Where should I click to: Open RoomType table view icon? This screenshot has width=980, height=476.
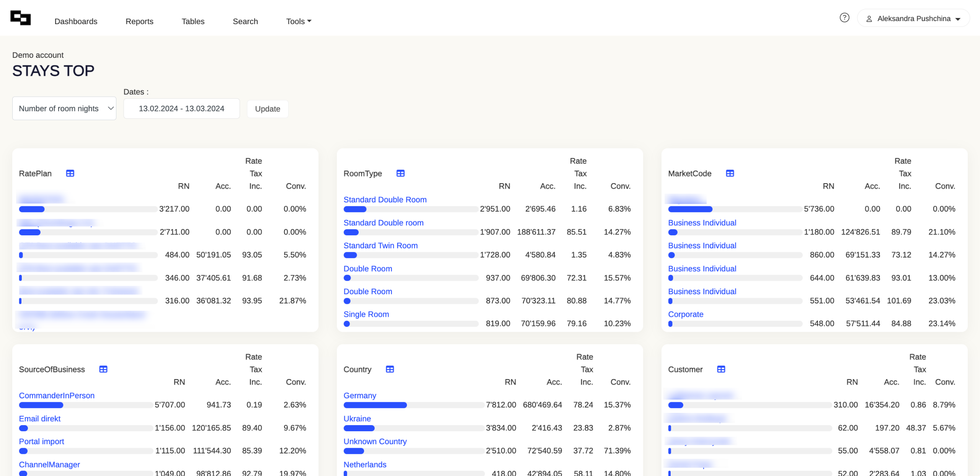[x=400, y=173]
